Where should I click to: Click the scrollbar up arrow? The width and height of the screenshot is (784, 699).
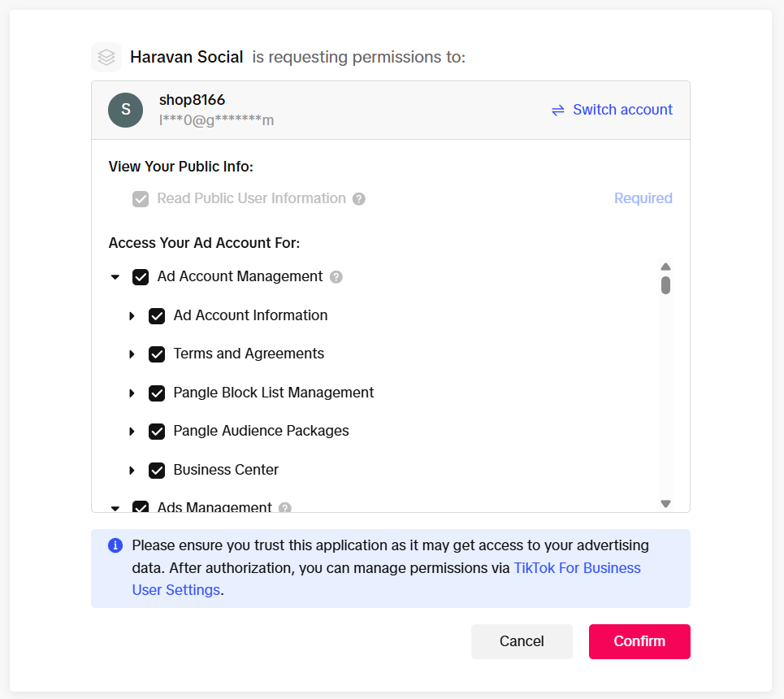[x=665, y=267]
